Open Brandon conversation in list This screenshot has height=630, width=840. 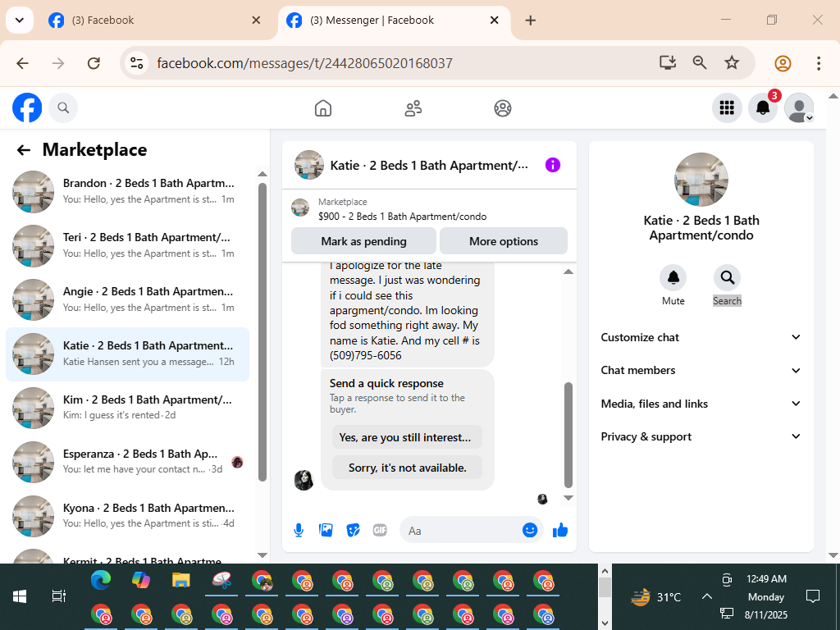pyautogui.click(x=127, y=191)
